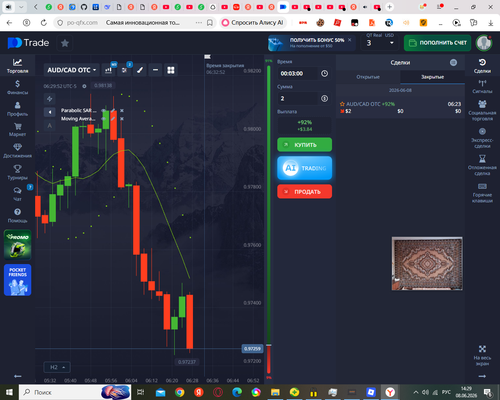Click the Trade logo
Screen dimensions: 500x400
tap(28, 43)
